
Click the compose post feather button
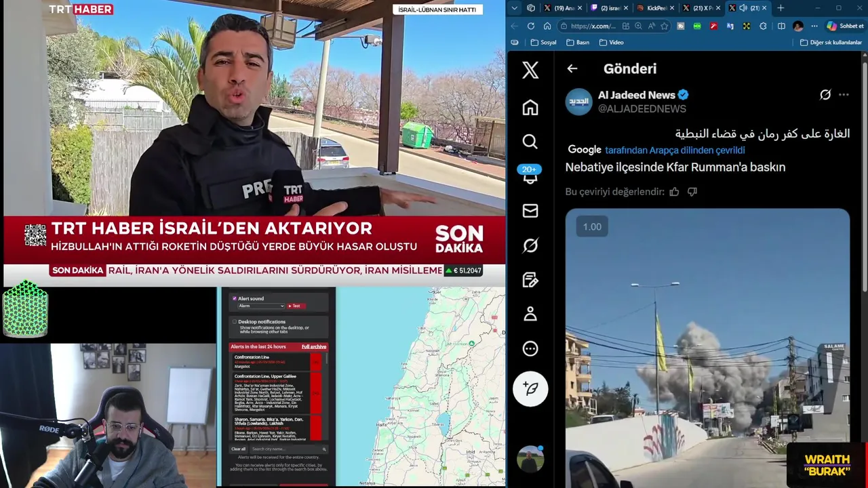click(x=530, y=388)
